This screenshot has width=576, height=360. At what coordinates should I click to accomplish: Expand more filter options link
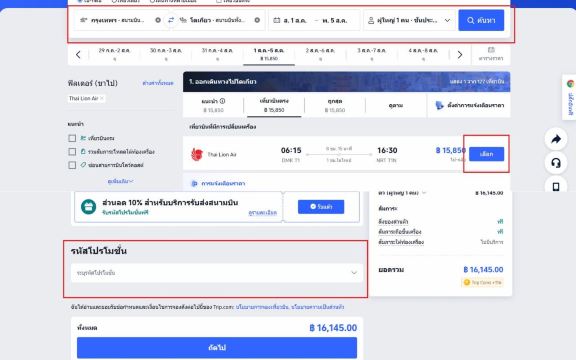[x=120, y=181]
